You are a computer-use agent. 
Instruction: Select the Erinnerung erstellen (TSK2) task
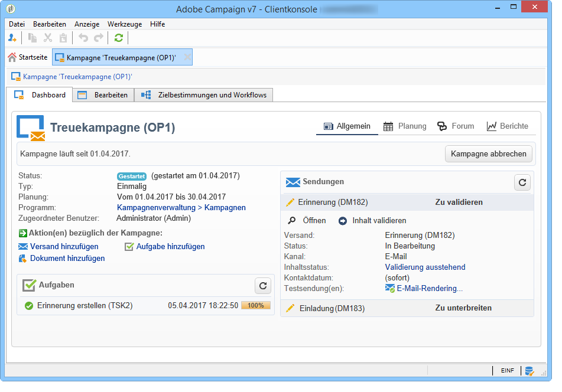(x=85, y=305)
